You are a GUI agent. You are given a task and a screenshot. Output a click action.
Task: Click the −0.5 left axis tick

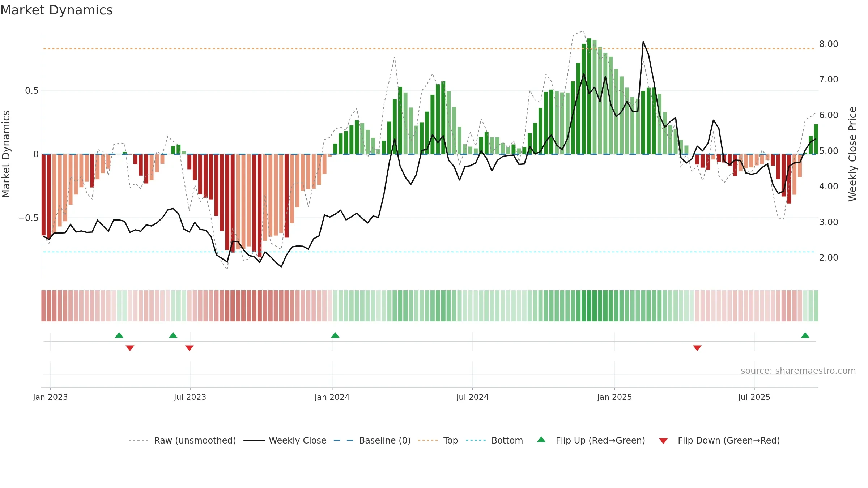point(29,218)
